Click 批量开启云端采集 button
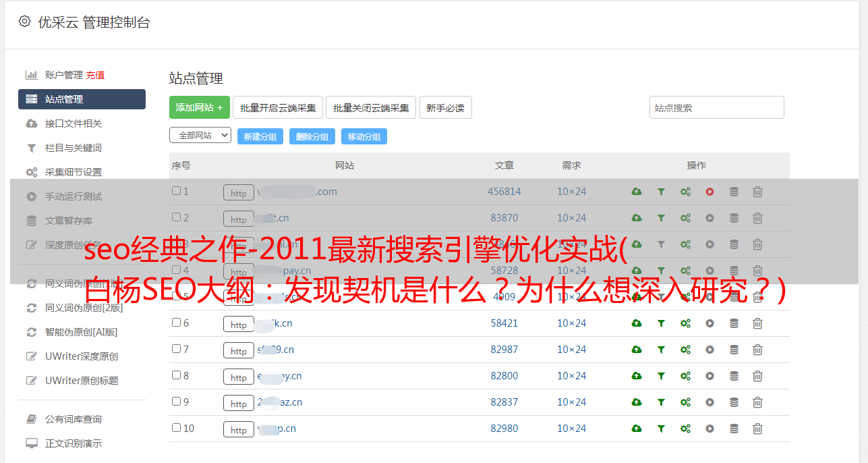 pos(278,107)
